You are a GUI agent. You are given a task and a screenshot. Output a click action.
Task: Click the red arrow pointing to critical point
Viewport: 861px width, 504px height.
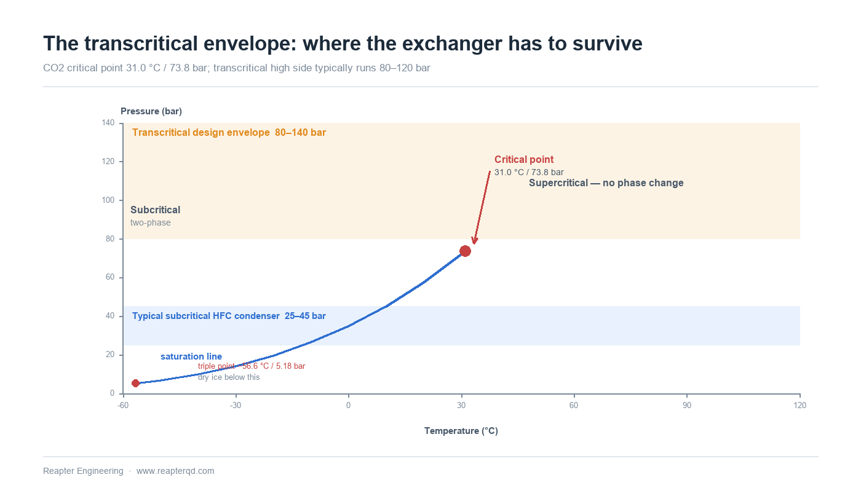point(482,208)
